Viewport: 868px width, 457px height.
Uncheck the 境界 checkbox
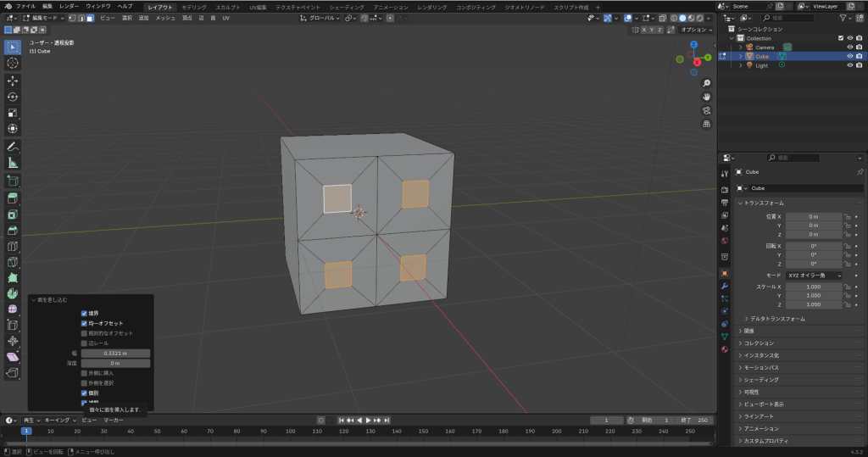coord(85,314)
